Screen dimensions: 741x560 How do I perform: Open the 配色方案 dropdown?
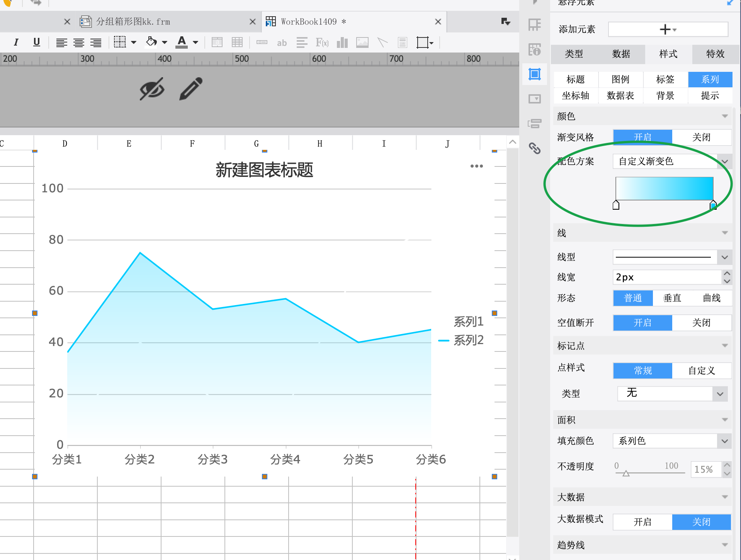[672, 161]
